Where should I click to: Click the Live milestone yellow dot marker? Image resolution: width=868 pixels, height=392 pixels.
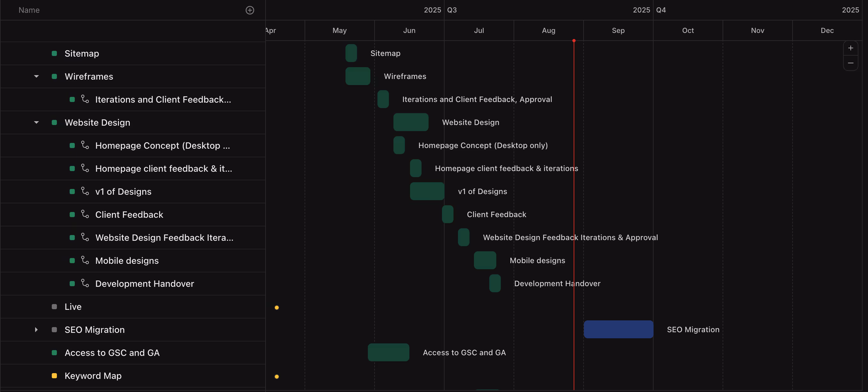click(277, 307)
